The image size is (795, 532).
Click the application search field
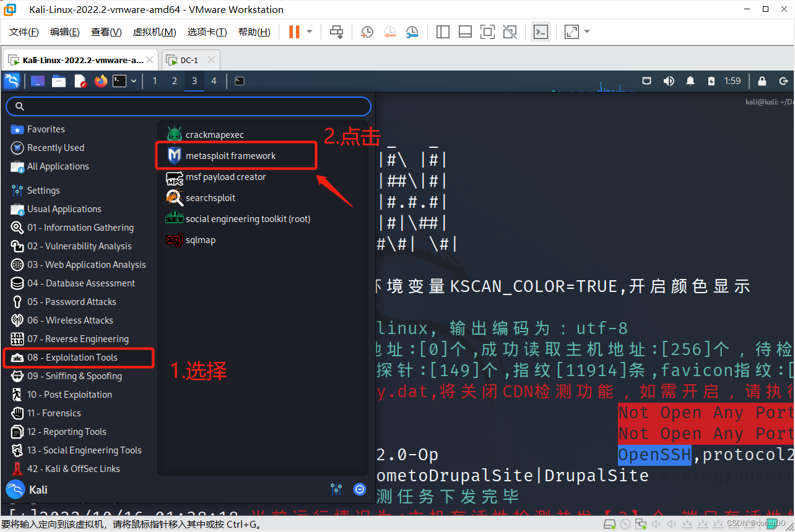tap(188, 106)
